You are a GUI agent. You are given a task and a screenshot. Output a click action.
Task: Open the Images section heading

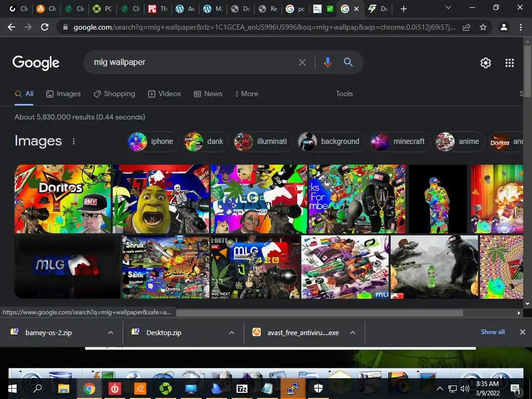pyautogui.click(x=38, y=141)
